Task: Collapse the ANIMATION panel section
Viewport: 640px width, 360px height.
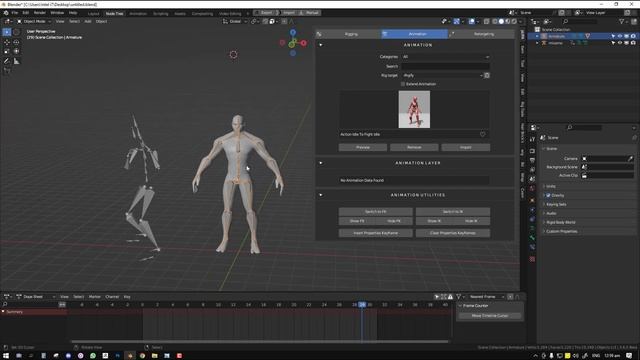Action: tap(320, 45)
